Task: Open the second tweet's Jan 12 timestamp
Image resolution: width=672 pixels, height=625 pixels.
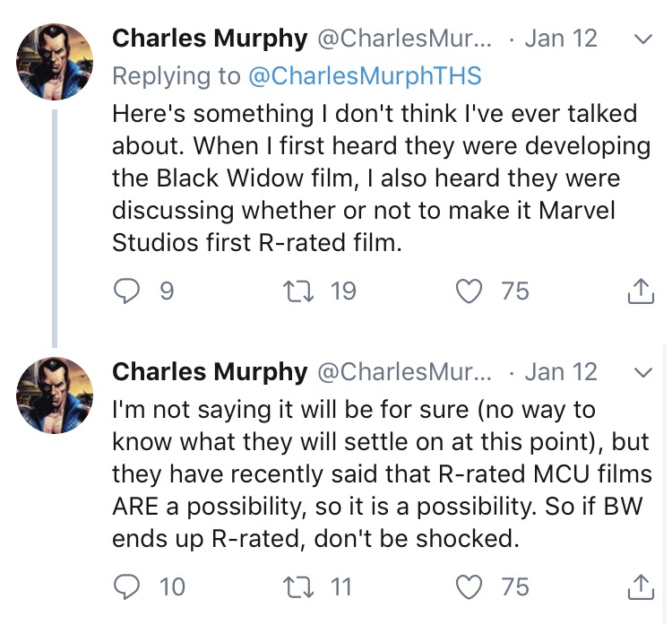Action: point(560,370)
